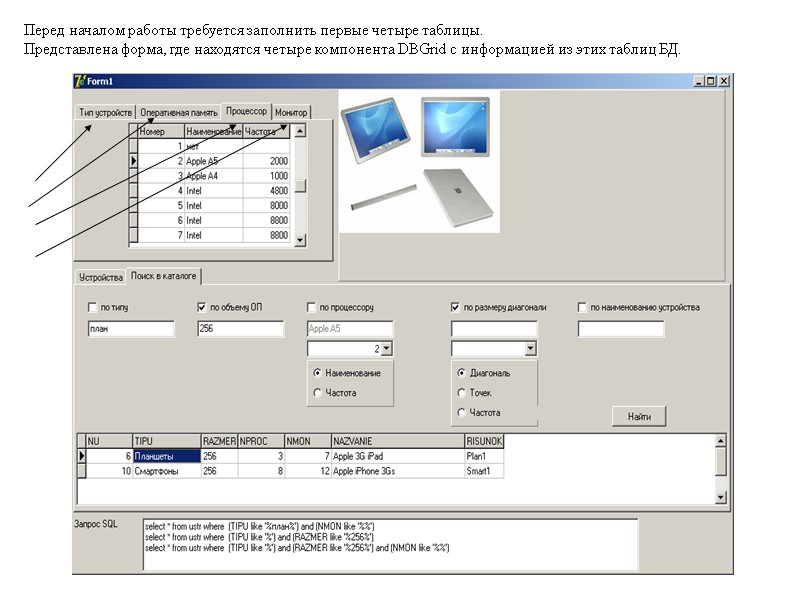Viewport: 800px width, 600px height.
Task: Click the Smart1 picture cell
Action: (484, 471)
